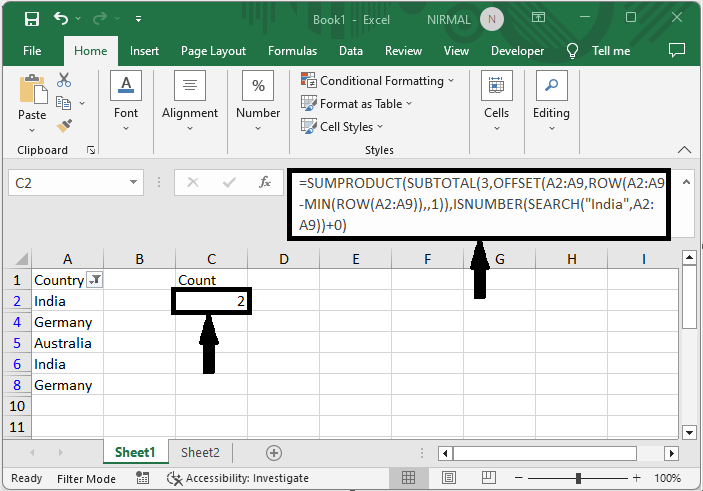
Task: Click inside the SUMPRODUCT formula bar
Action: tap(479, 204)
